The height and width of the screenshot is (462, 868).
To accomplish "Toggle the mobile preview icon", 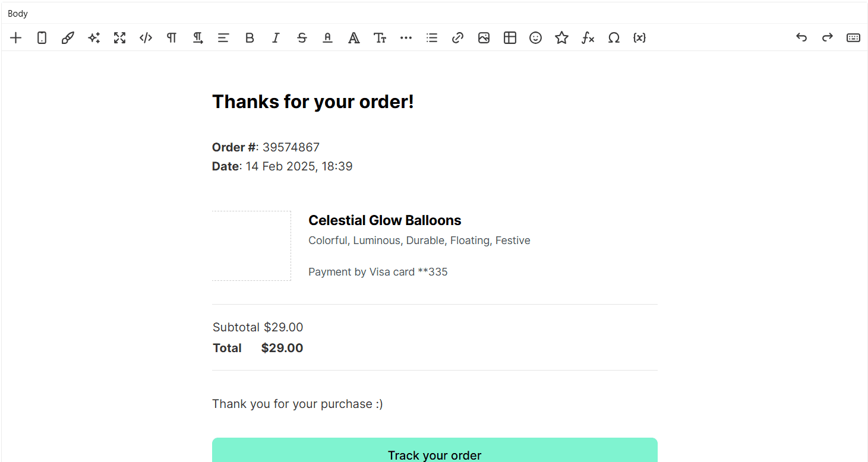I will pos(42,38).
